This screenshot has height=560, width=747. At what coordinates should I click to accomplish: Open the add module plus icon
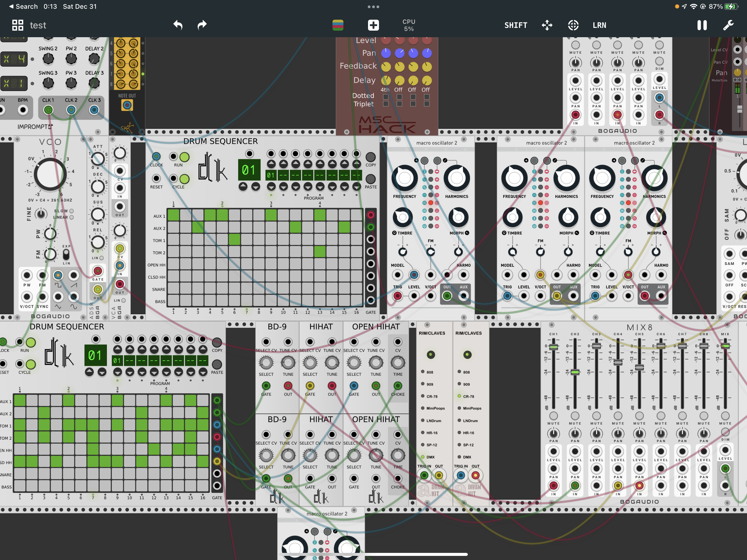[373, 25]
